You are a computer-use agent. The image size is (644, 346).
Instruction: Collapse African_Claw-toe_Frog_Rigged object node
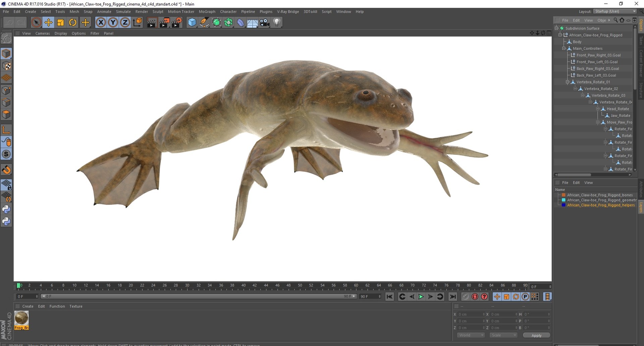(x=560, y=35)
